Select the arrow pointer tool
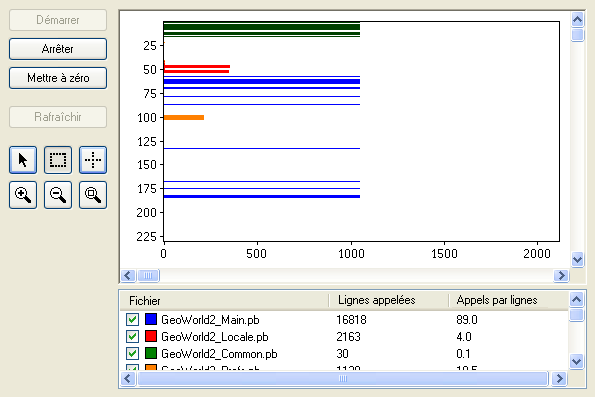This screenshot has height=397, width=595. (x=23, y=160)
